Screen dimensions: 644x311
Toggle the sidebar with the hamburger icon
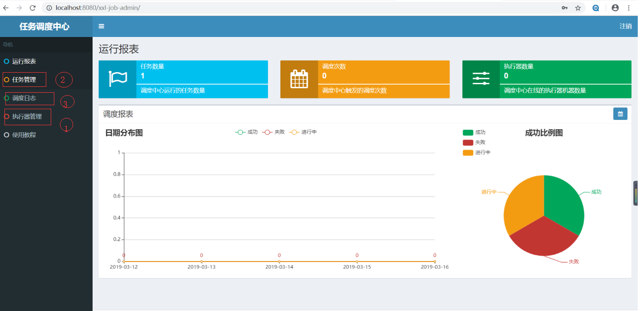coord(101,26)
